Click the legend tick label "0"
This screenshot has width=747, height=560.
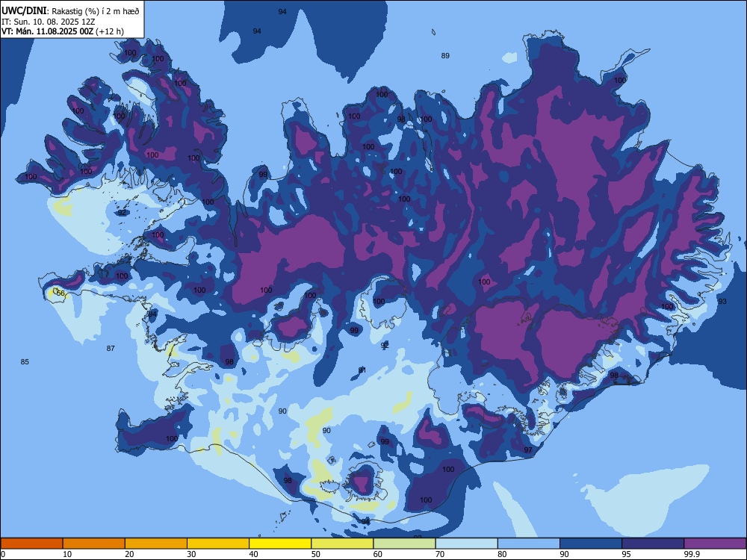click(x=3, y=554)
